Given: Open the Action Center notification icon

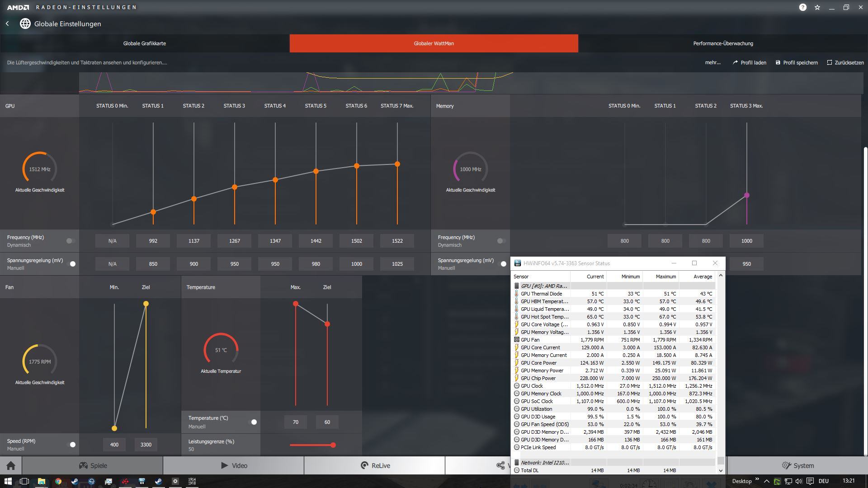Looking at the screenshot, I should (810, 481).
